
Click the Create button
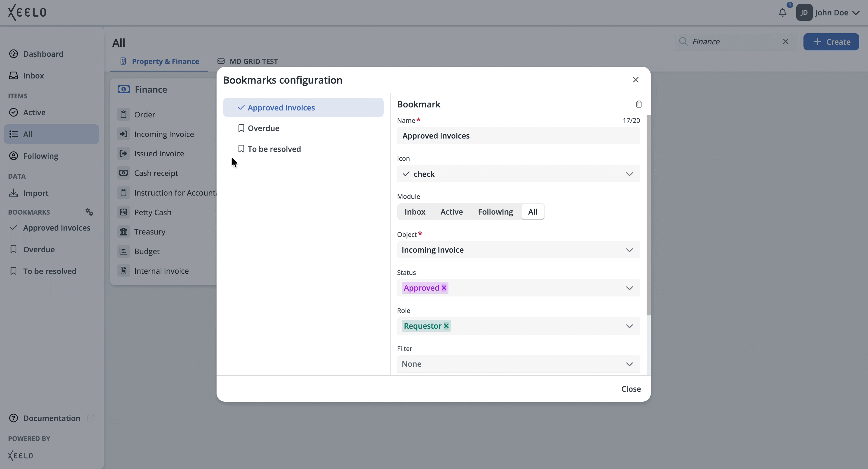tap(831, 42)
